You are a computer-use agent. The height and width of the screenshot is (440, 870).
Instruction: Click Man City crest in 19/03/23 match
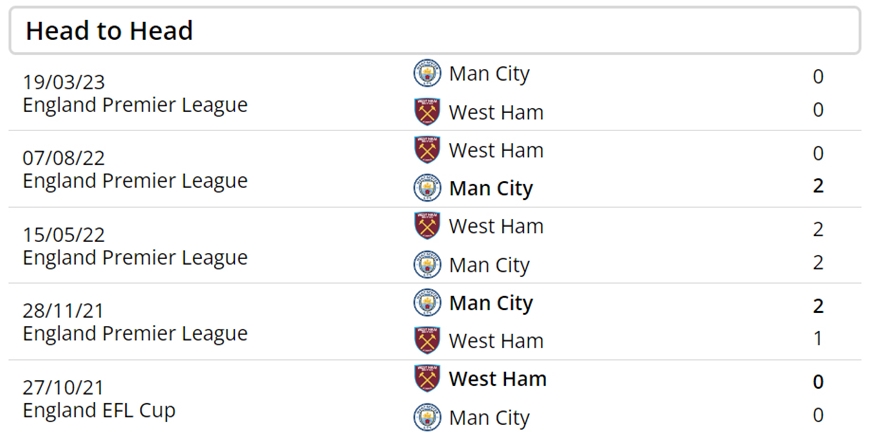427,73
